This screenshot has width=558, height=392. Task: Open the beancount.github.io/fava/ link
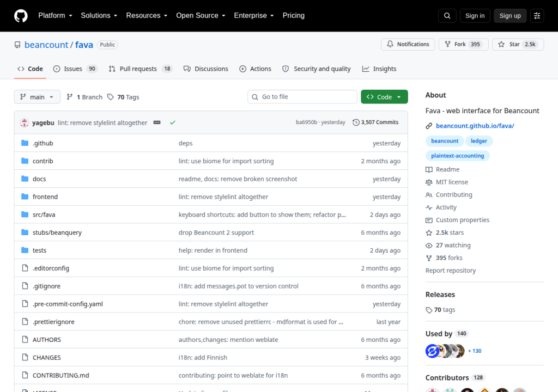click(x=475, y=126)
